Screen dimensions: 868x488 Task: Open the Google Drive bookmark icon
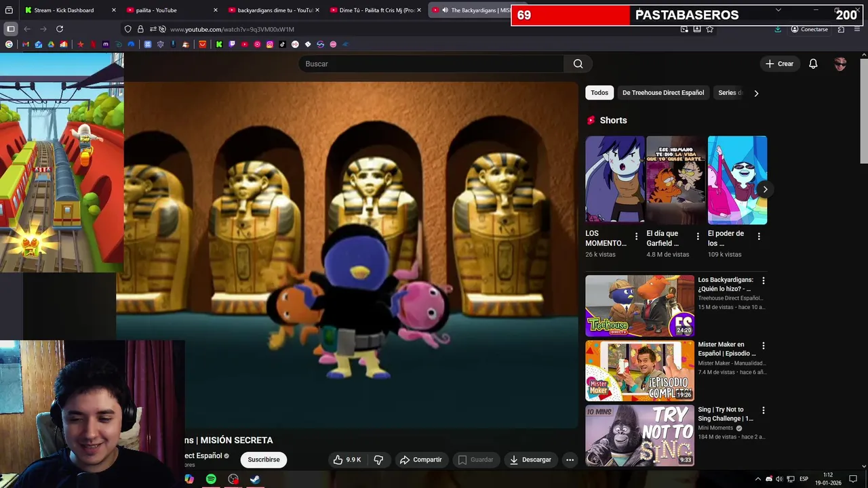tap(51, 44)
